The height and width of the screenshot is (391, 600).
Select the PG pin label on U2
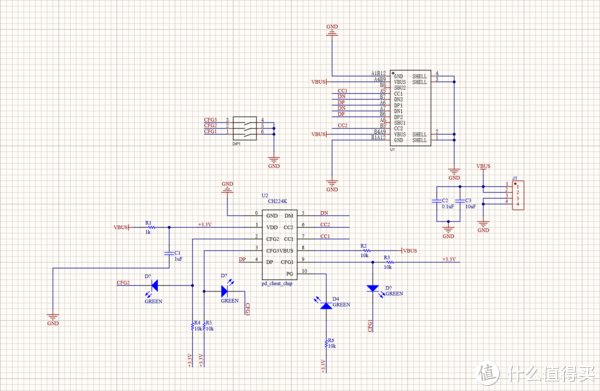[x=289, y=274]
